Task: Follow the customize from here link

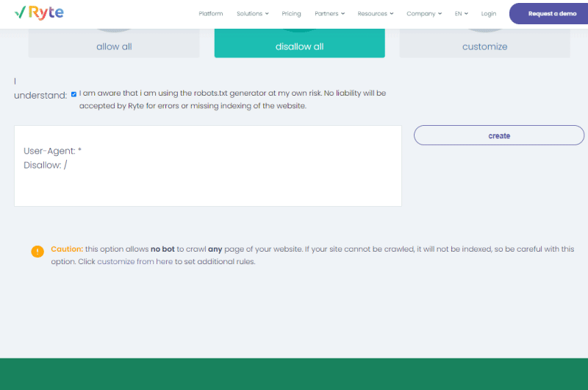Action: (135, 262)
